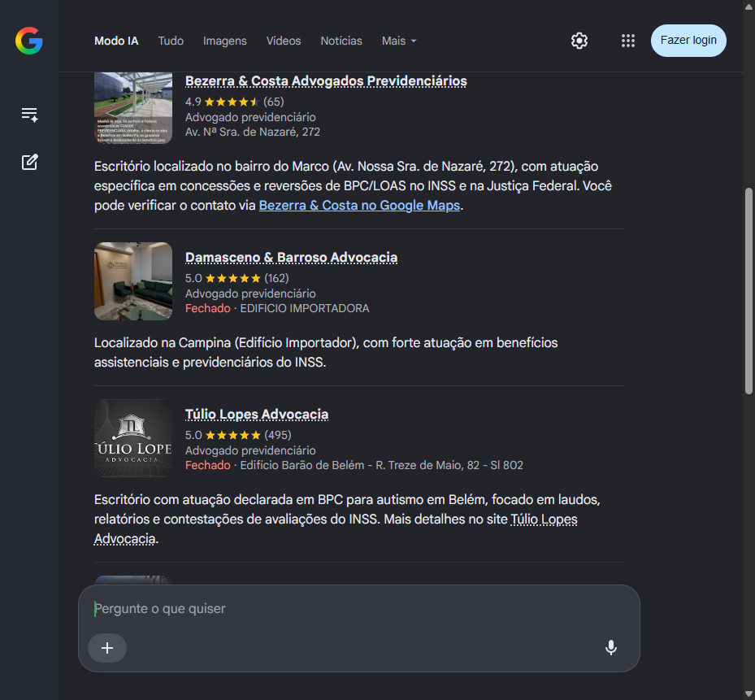Open Bezerra & Costa no Google Maps link
Viewport: 755px width, 700px height.
pyautogui.click(x=359, y=205)
